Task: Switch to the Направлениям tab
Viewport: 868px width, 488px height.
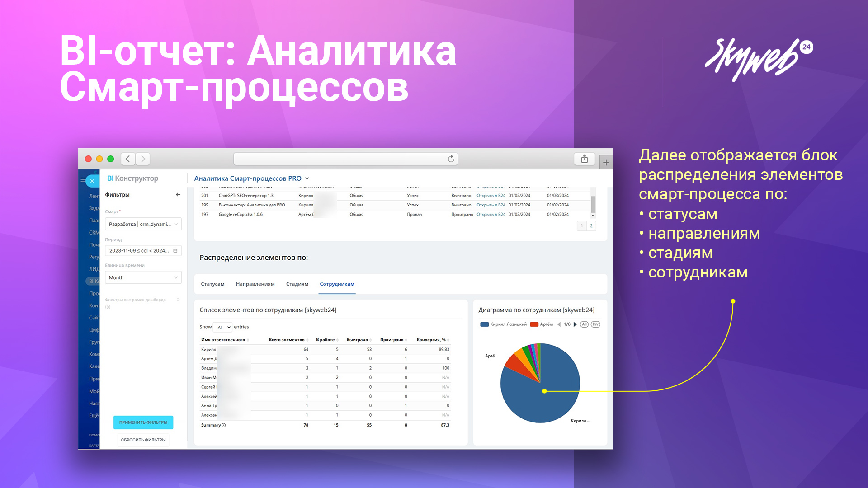Action: pyautogui.click(x=255, y=284)
